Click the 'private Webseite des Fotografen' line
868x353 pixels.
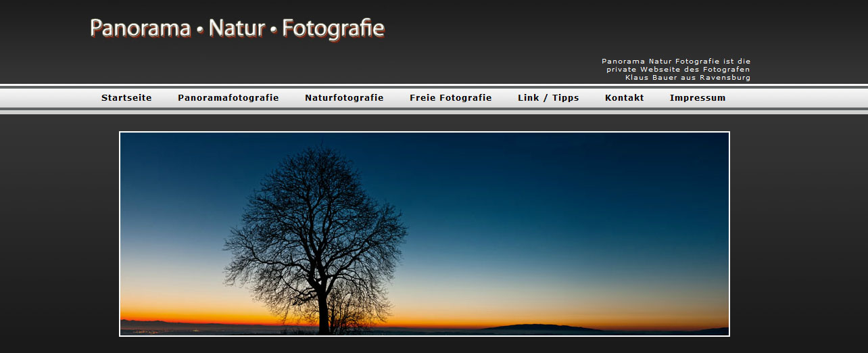pos(677,70)
